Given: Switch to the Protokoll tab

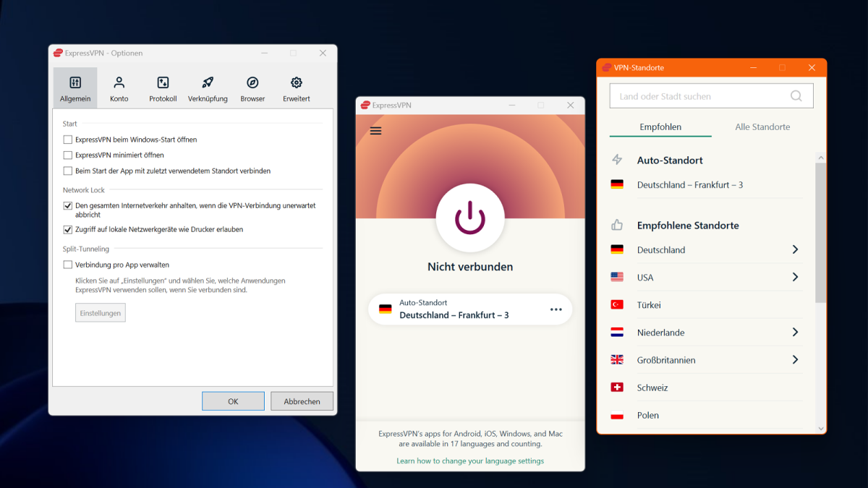Looking at the screenshot, I should click(163, 88).
